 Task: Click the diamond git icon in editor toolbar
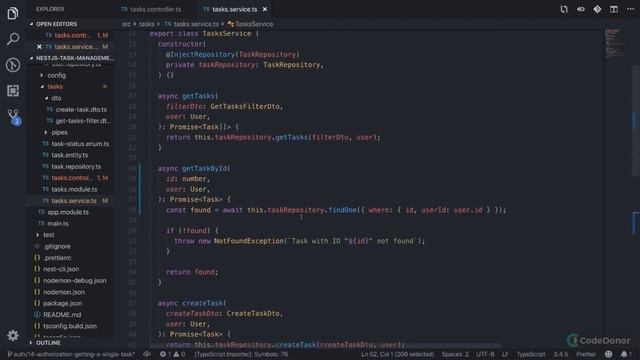coord(597,9)
